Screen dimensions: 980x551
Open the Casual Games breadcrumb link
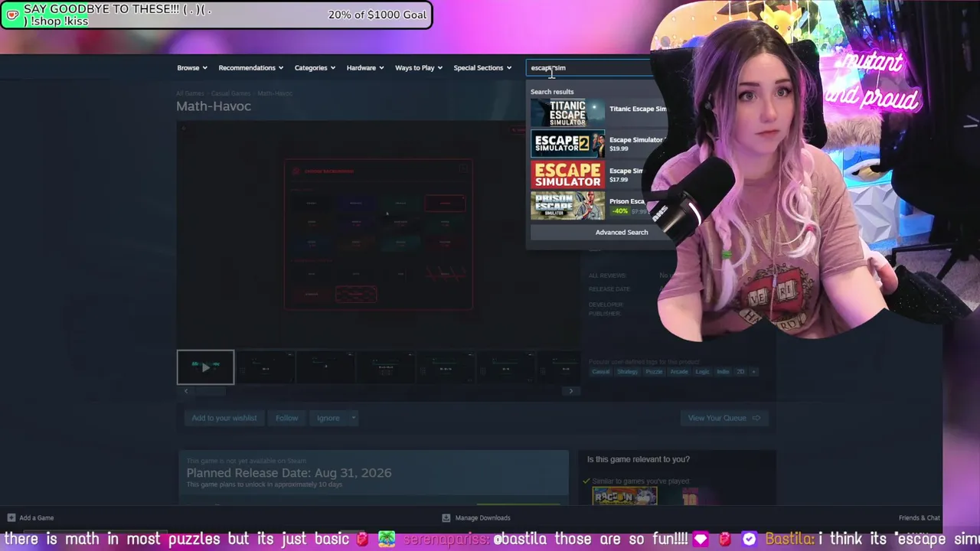230,93
